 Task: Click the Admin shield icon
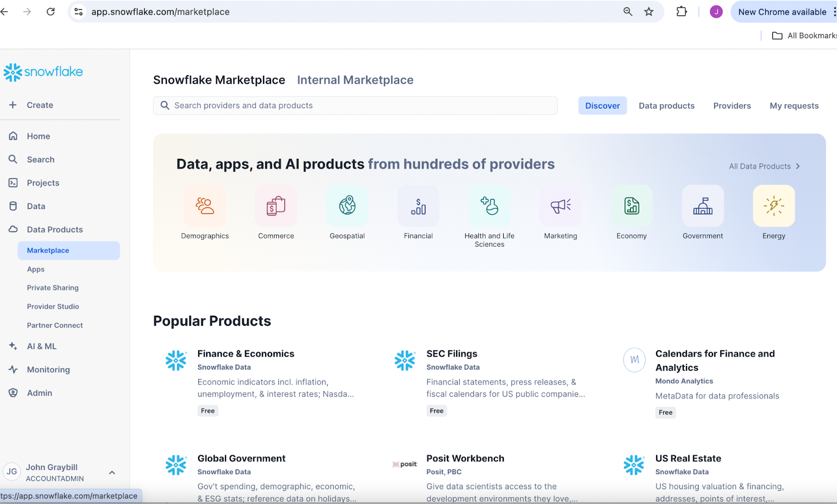tap(13, 393)
